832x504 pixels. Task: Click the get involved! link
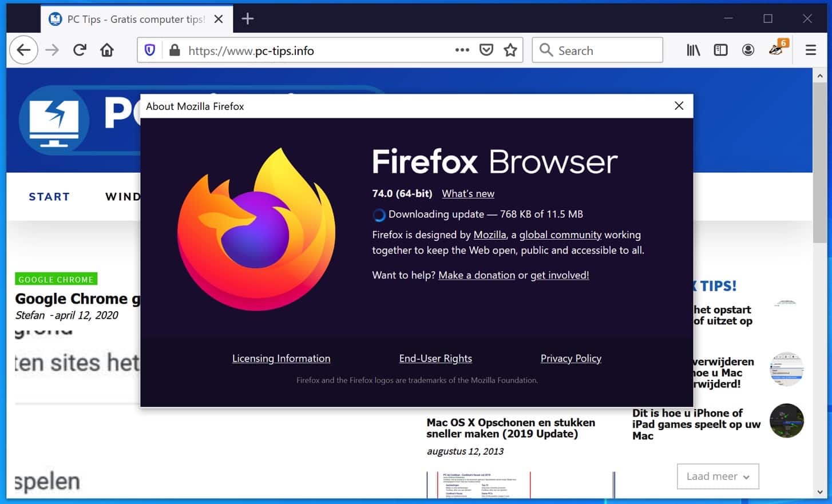(x=560, y=275)
